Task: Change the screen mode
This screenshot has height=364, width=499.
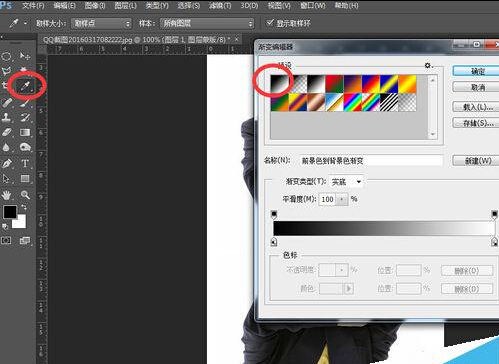Action: [x=25, y=240]
